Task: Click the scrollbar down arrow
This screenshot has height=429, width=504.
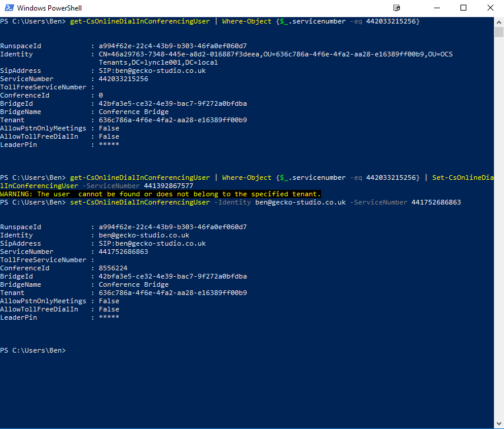Action: (x=499, y=424)
